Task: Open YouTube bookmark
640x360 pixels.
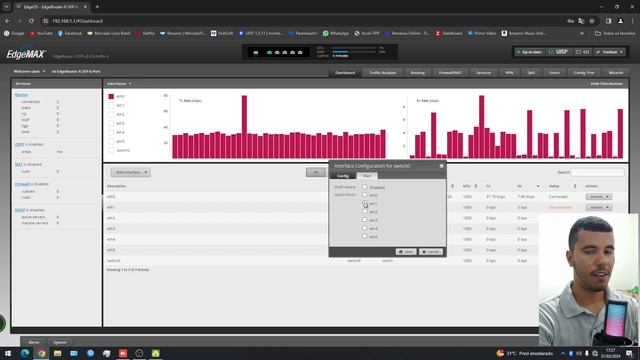Action: pyautogui.click(x=41, y=33)
